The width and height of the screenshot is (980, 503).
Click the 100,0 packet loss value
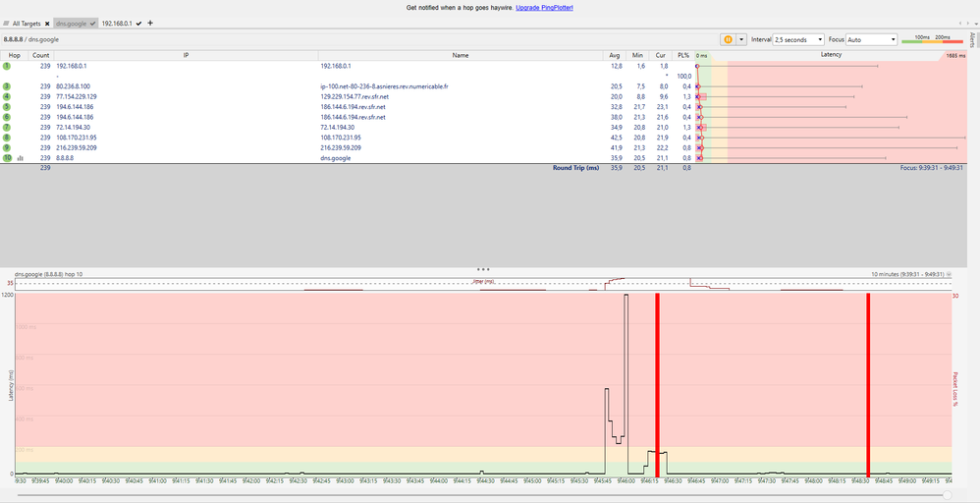click(683, 76)
